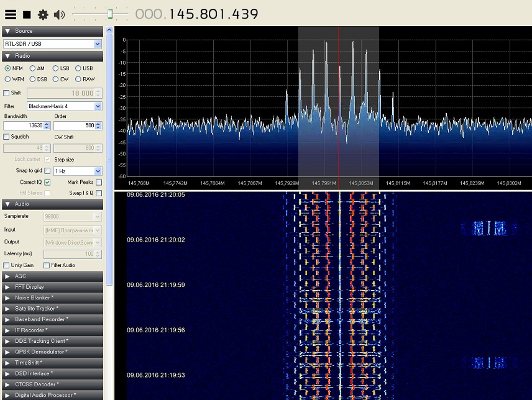Select NFM demodulation mode

click(7, 68)
